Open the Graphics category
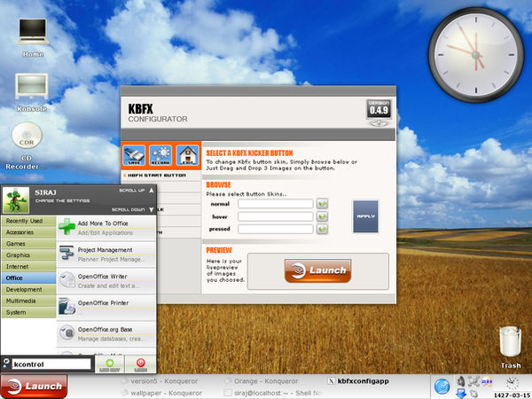 click(28, 255)
